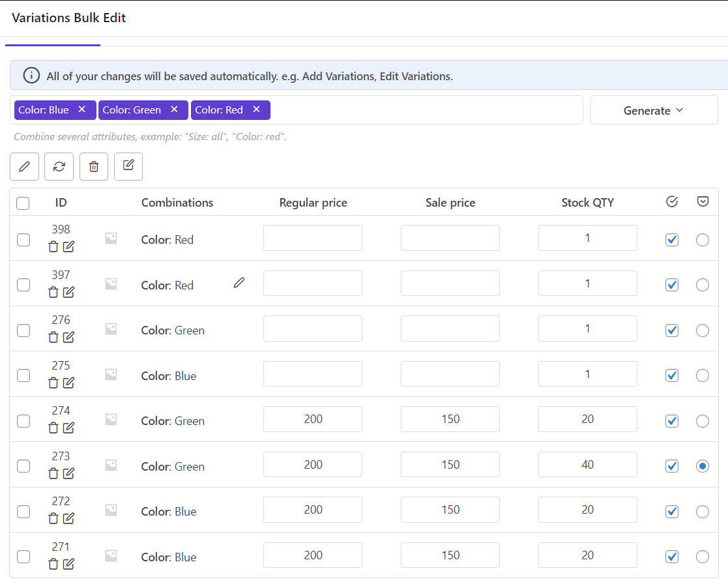Image resolution: width=728 pixels, height=586 pixels.
Task: Tick the select-all checkbox in table header
Action: click(x=23, y=203)
